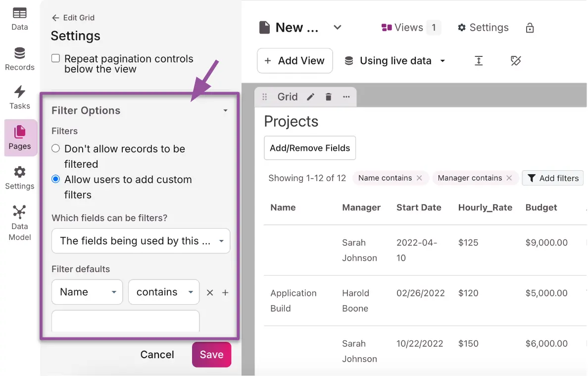Select "Don't allow records to be filtered"
The height and width of the screenshot is (376, 588).
(56, 149)
